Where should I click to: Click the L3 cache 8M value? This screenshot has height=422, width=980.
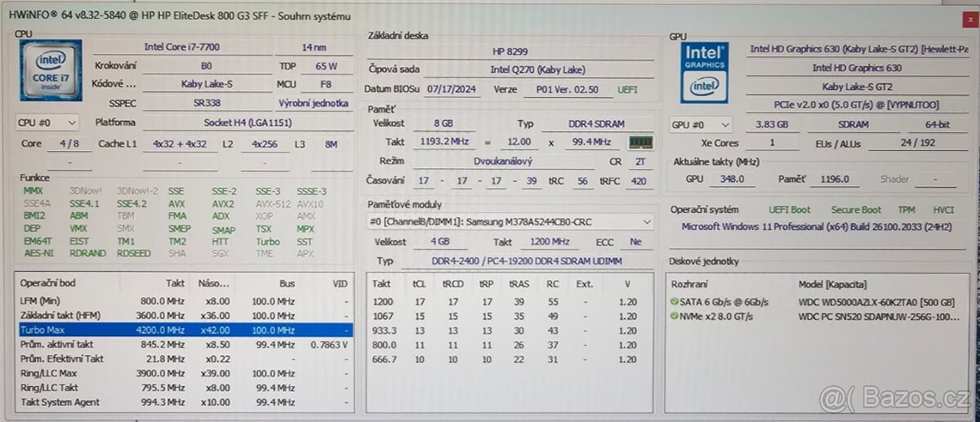[x=331, y=144]
